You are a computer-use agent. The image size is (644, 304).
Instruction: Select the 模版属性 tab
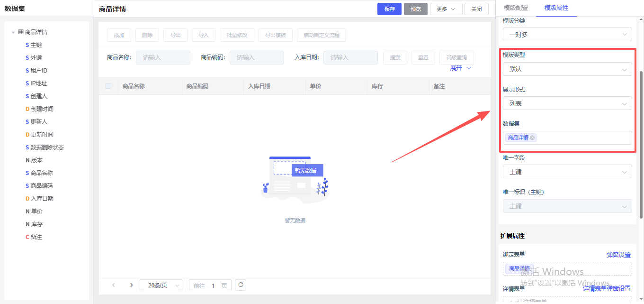pyautogui.click(x=556, y=8)
